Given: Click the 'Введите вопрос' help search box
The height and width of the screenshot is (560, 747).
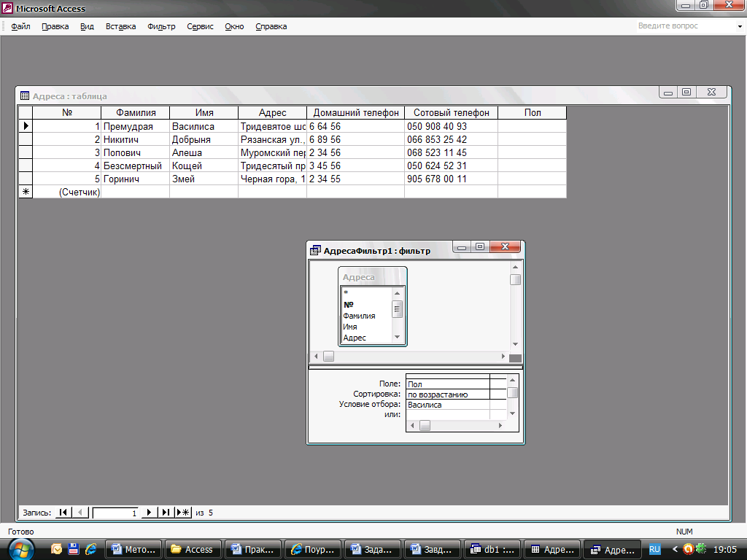Looking at the screenshot, I should pos(684,26).
